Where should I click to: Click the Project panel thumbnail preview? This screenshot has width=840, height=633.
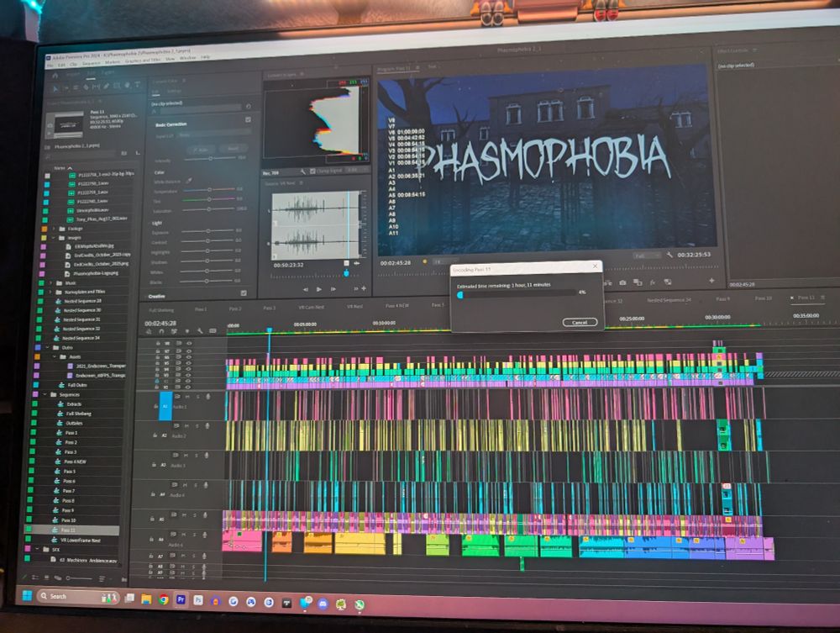click(65, 124)
